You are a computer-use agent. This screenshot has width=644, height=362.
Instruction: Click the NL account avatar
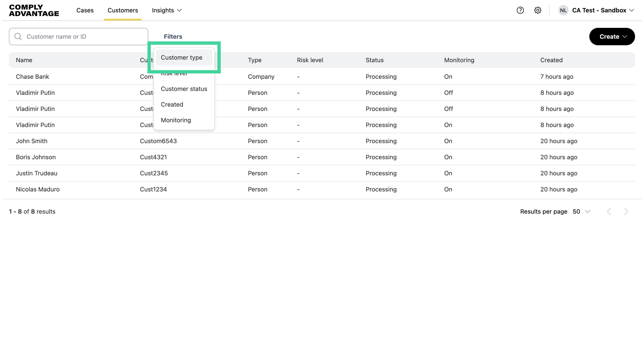(x=563, y=10)
